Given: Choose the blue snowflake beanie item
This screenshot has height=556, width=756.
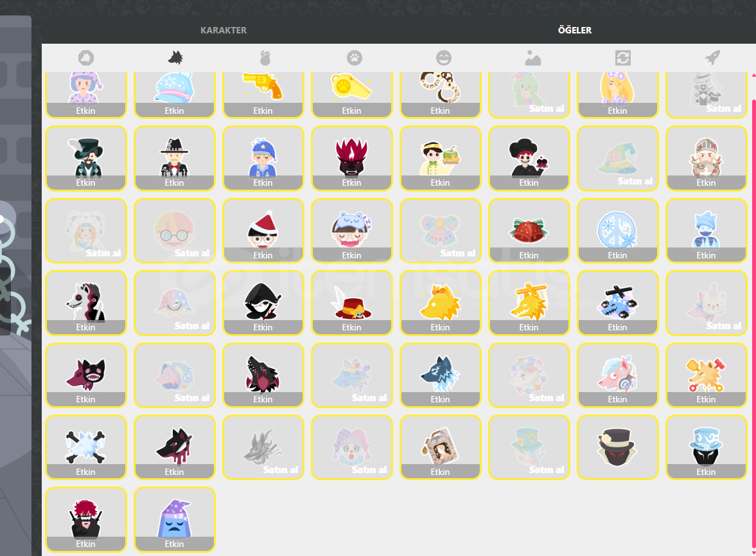Looking at the screenshot, I should pyautogui.click(x=175, y=94).
